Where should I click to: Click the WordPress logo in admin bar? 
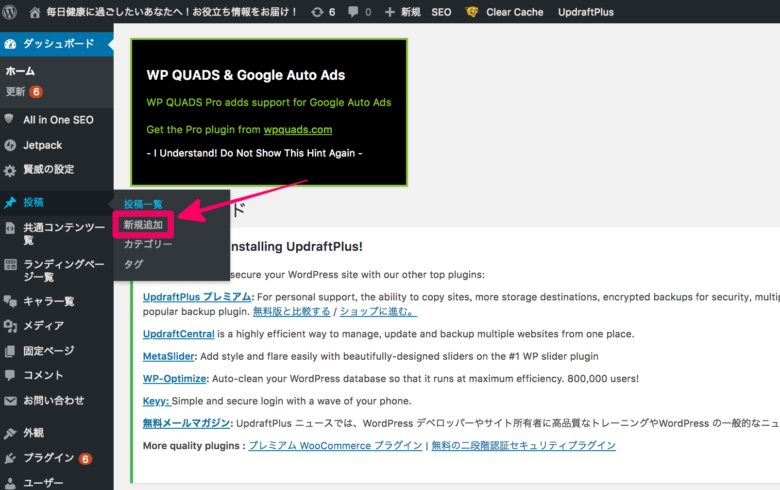(9, 12)
